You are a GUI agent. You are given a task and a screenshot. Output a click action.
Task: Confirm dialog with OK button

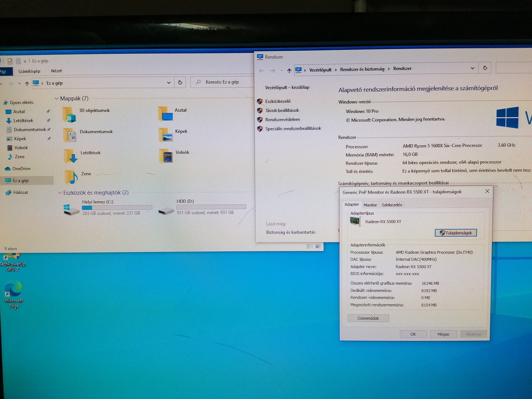point(413,334)
